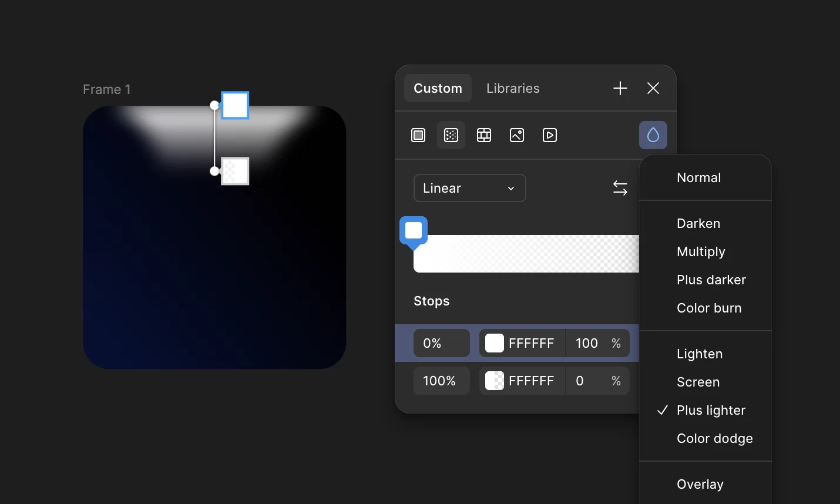This screenshot has width=840, height=504.
Task: Select Plus lighter checked blend option
Action: 711,410
